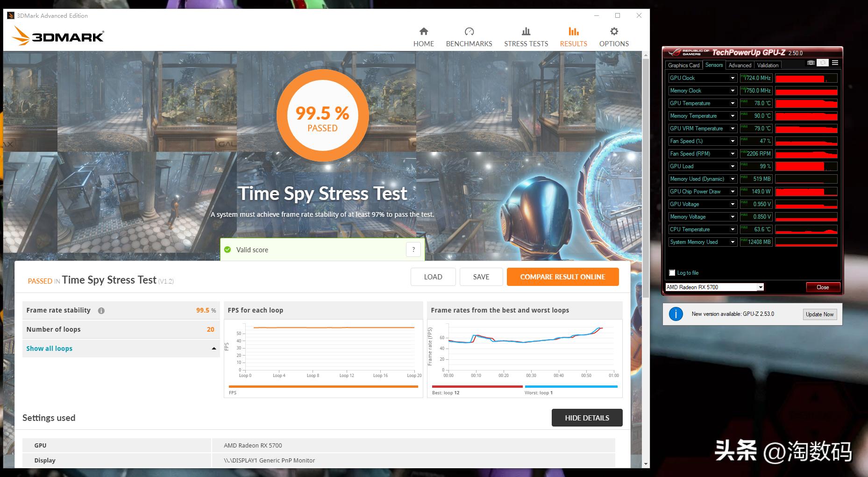Open the Validation tab in GPU-Z
868x477 pixels.
[x=768, y=65]
